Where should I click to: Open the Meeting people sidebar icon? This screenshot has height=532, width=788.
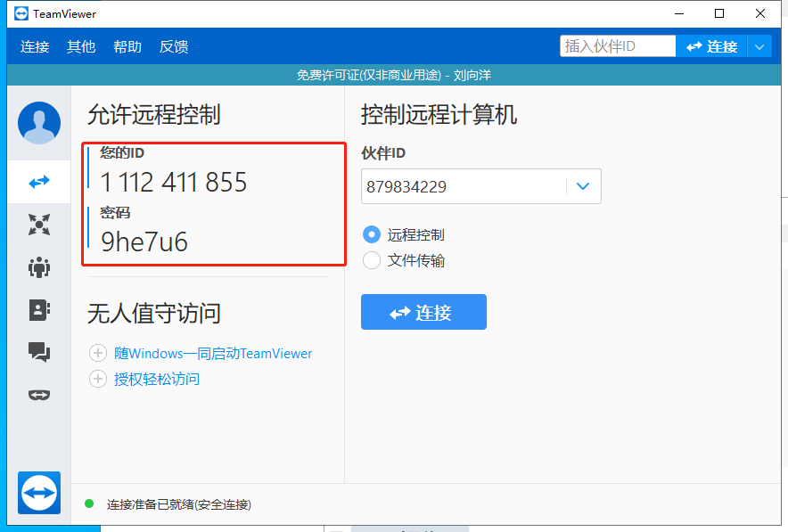coord(39,267)
